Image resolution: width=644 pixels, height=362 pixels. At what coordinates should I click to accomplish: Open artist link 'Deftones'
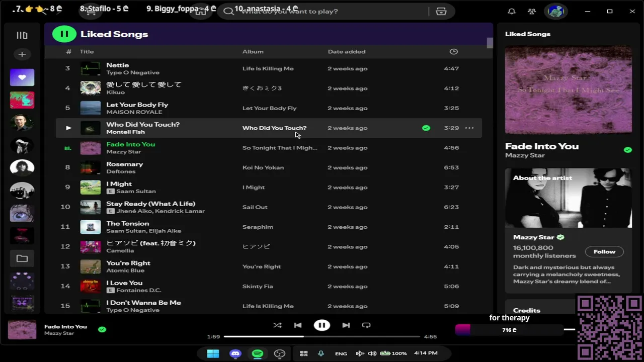(121, 171)
